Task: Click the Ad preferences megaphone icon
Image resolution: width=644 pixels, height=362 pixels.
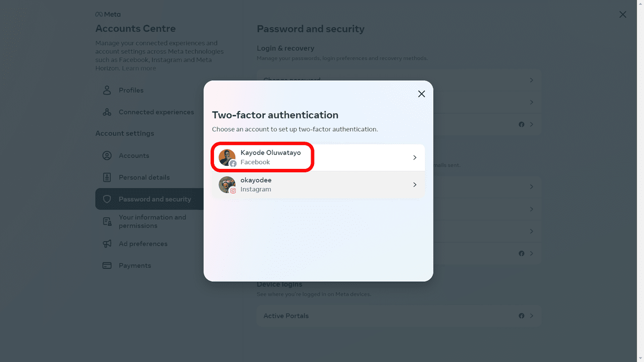Action: click(x=107, y=244)
